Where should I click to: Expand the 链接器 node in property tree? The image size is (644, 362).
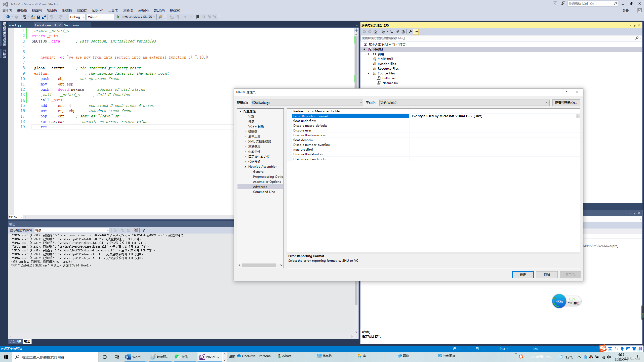245,131
